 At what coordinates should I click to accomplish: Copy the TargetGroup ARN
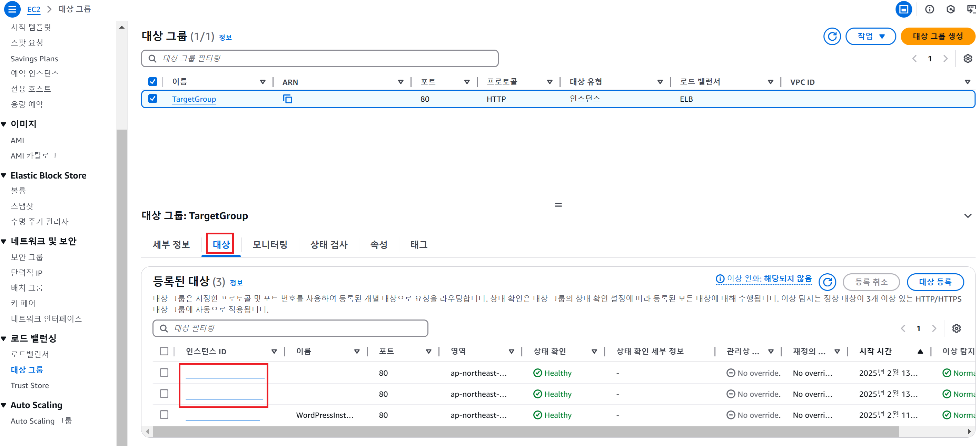[287, 99]
